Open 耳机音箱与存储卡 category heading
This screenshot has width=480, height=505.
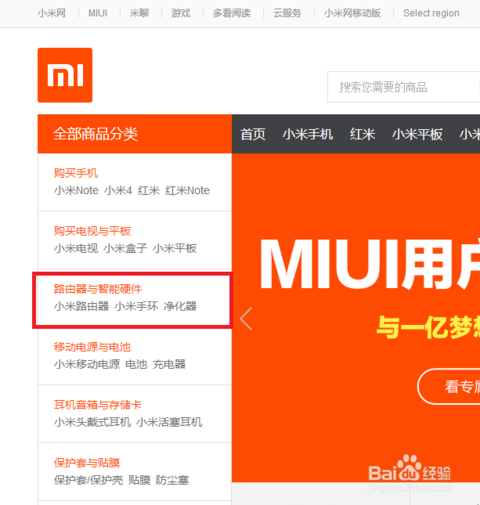(98, 405)
